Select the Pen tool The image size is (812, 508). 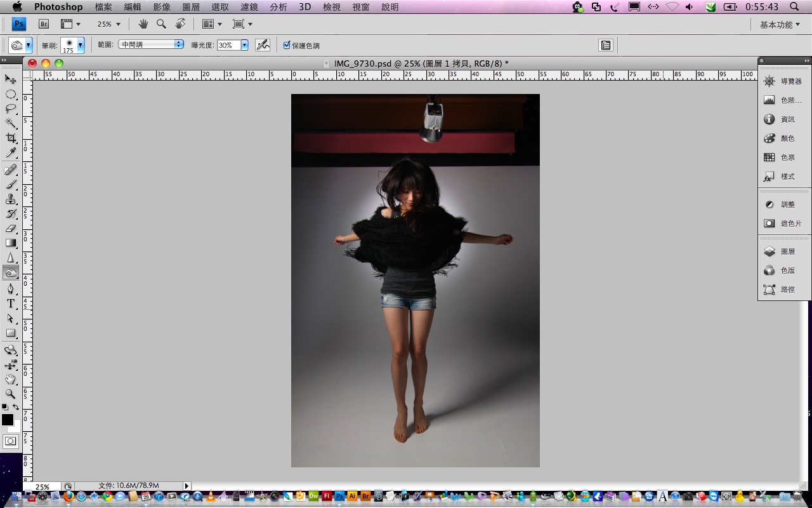(11, 289)
